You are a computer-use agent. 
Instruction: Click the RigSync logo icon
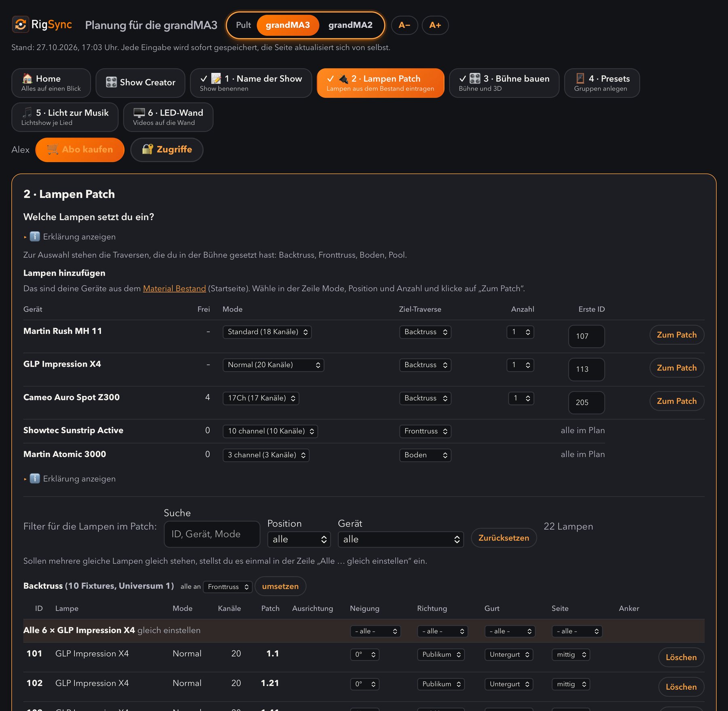click(20, 24)
